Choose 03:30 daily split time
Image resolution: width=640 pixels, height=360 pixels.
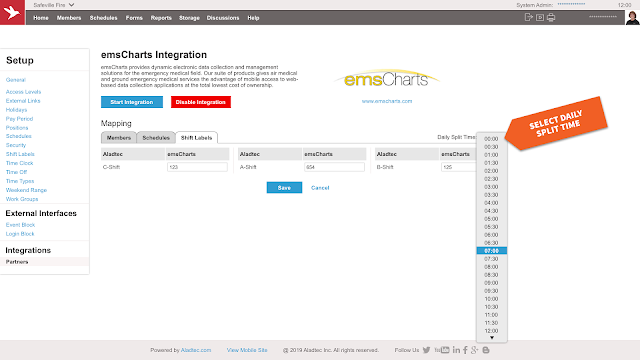(x=491, y=195)
